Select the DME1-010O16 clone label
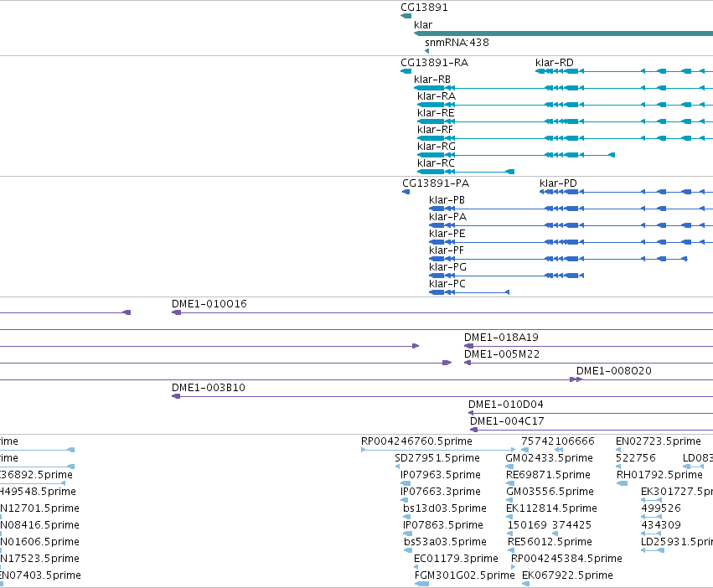The height and width of the screenshot is (588, 713). [209, 304]
